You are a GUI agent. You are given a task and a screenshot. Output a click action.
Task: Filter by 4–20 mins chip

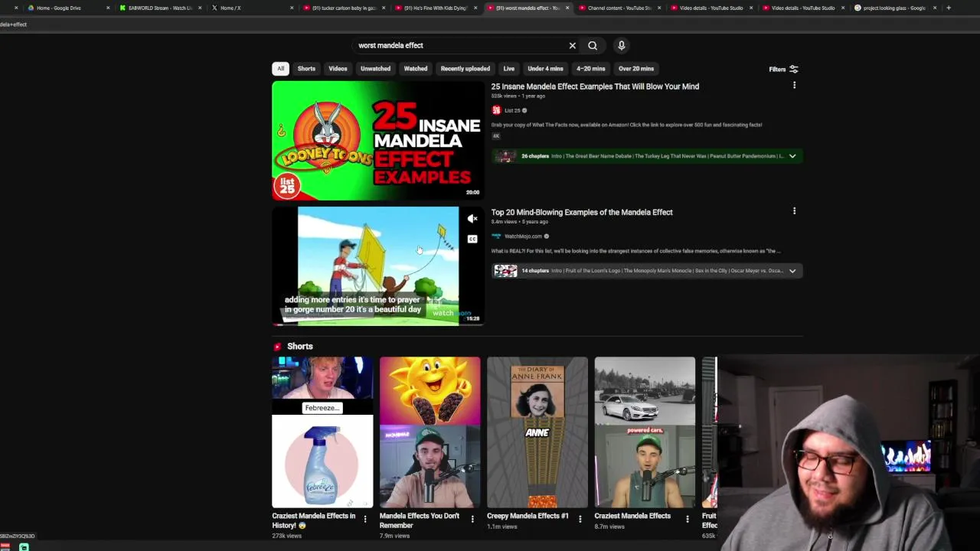click(x=590, y=69)
